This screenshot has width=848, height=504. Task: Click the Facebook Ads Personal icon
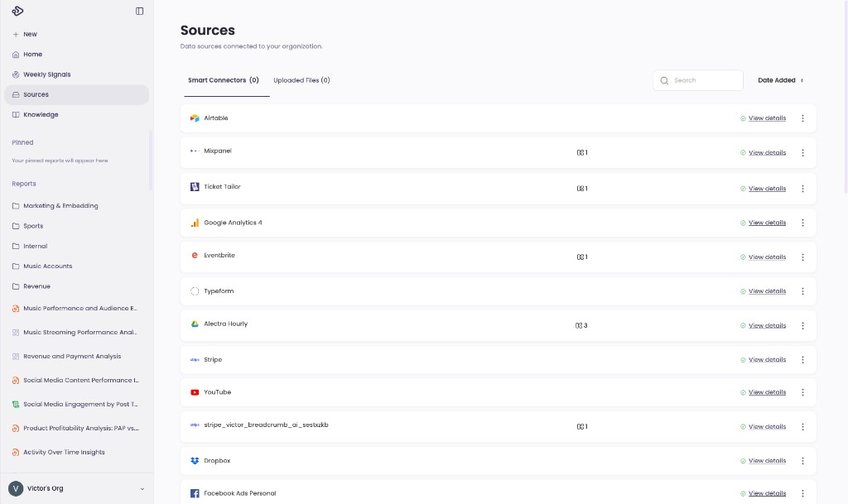point(195,493)
